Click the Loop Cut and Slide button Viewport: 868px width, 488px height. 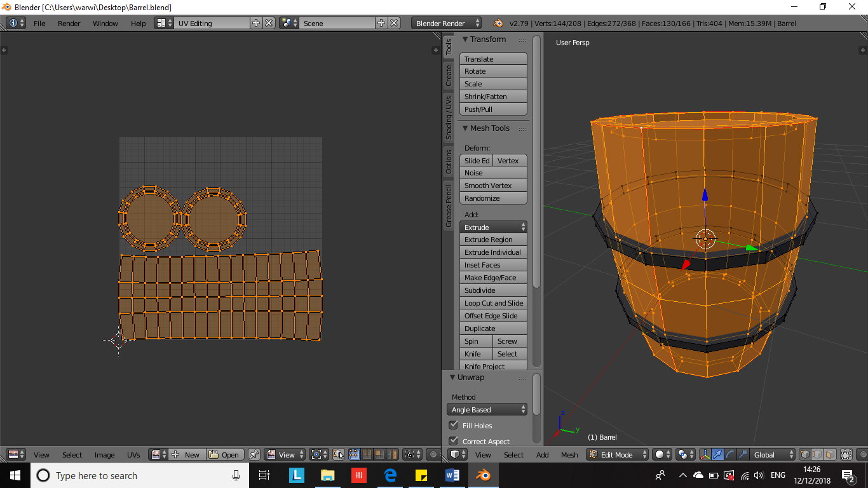[x=493, y=303]
